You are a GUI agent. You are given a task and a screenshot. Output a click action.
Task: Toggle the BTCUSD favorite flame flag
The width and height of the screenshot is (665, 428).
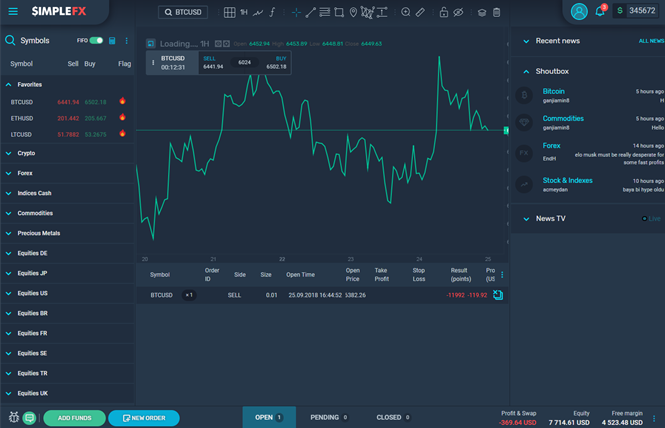(122, 101)
